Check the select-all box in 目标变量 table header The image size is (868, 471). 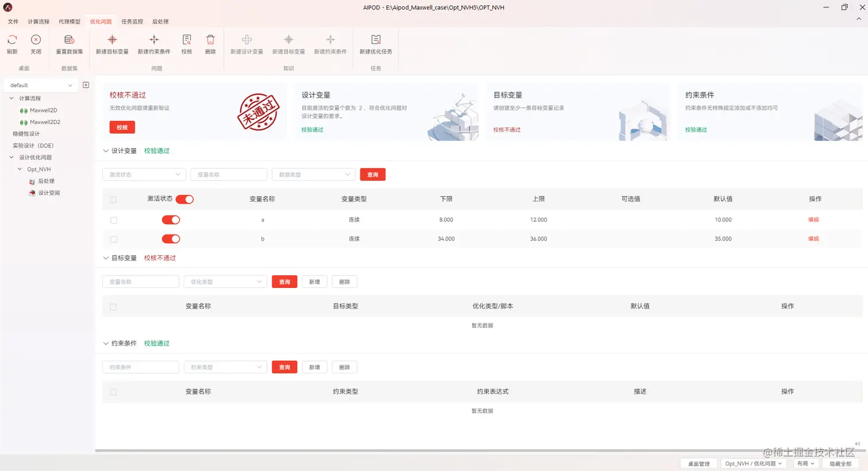click(113, 307)
